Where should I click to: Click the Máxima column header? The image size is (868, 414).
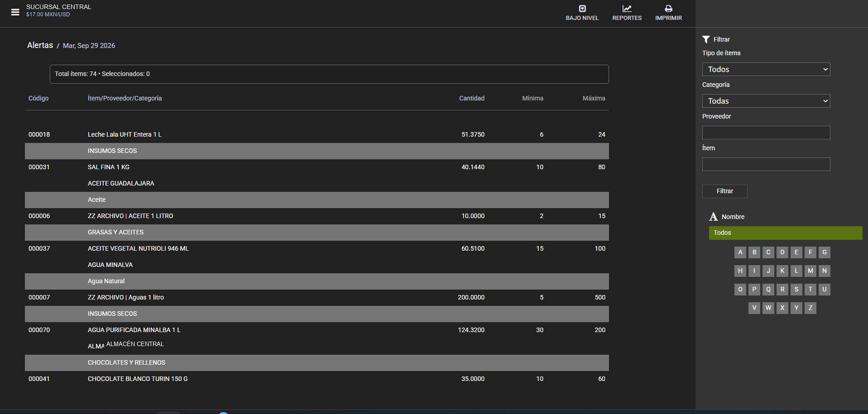[594, 98]
